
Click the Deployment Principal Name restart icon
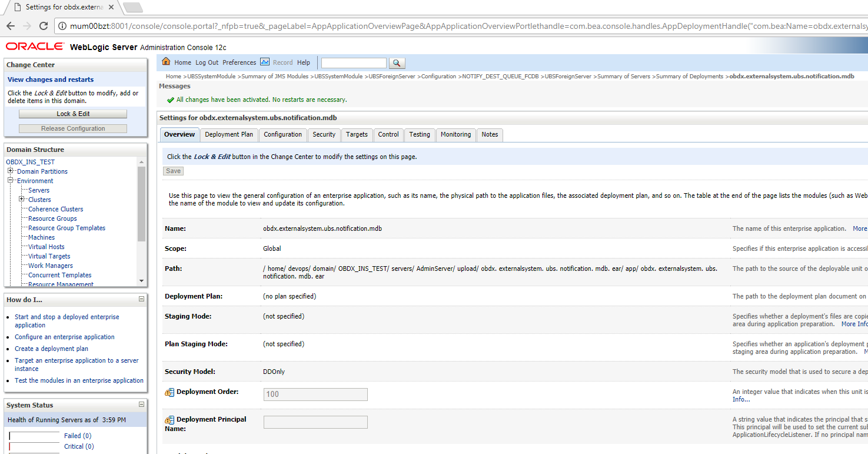point(169,420)
